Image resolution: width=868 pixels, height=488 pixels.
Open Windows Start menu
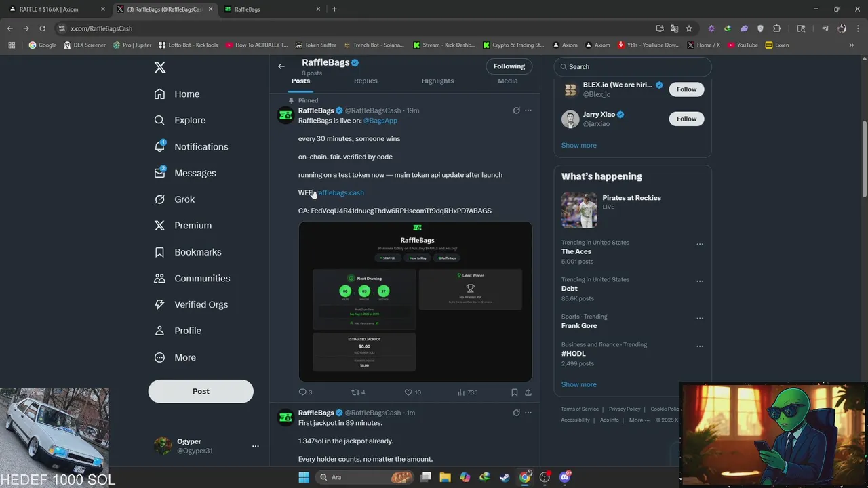point(304,477)
